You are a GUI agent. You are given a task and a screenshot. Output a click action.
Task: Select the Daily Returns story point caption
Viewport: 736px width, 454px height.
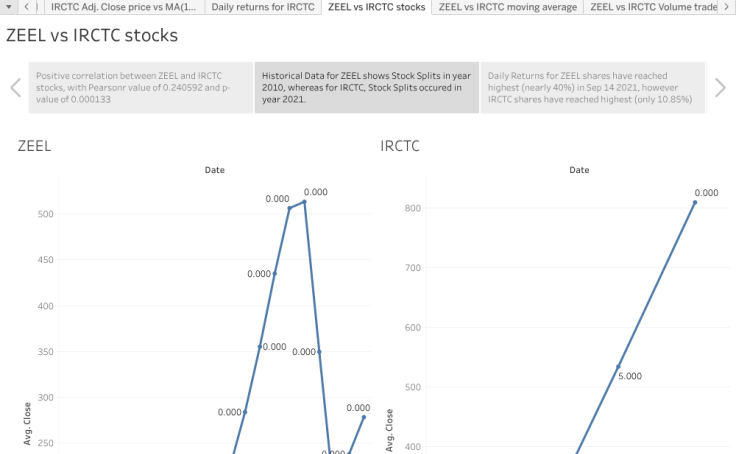pos(592,87)
